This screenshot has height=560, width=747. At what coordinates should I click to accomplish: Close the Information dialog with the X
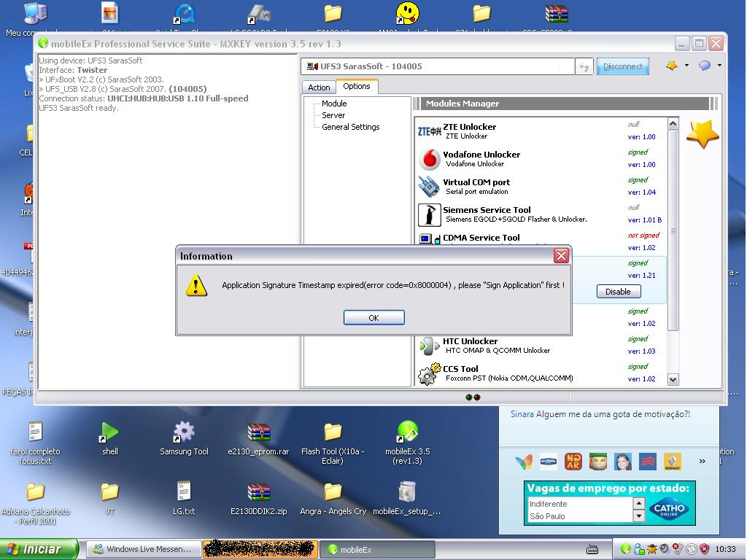[x=561, y=256]
